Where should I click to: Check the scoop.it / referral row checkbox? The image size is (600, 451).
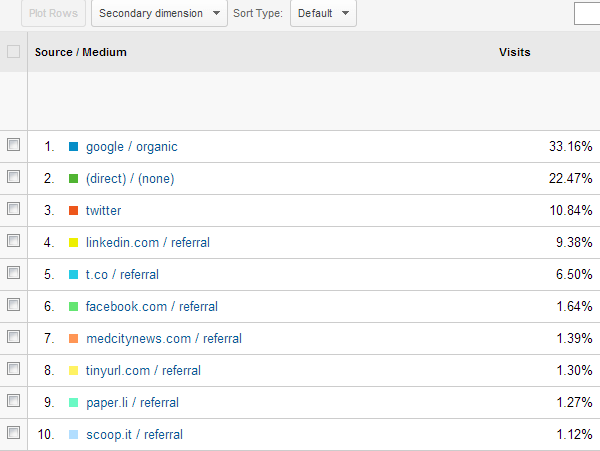[13, 433]
